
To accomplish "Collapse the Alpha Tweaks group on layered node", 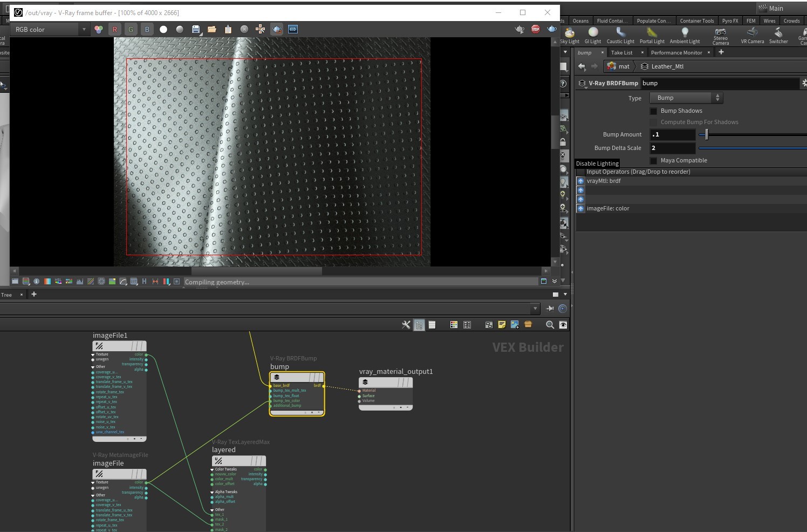I will click(212, 492).
